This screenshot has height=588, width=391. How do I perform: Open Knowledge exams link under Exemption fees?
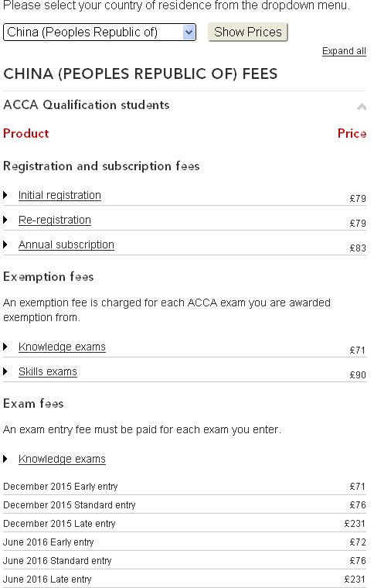[x=62, y=347]
